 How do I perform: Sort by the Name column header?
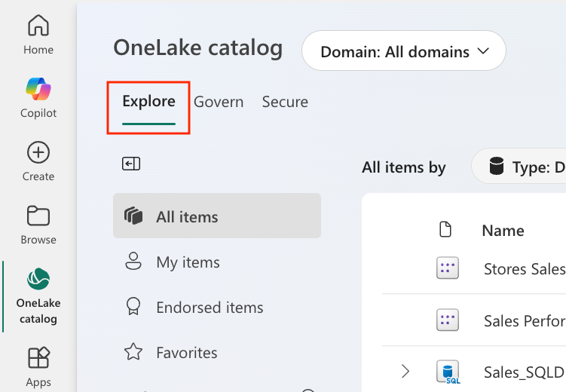click(503, 230)
